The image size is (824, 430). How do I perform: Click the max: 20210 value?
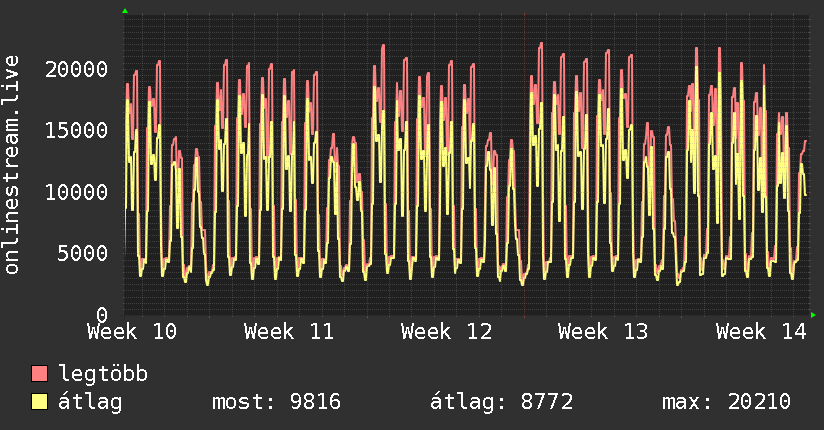click(726, 402)
